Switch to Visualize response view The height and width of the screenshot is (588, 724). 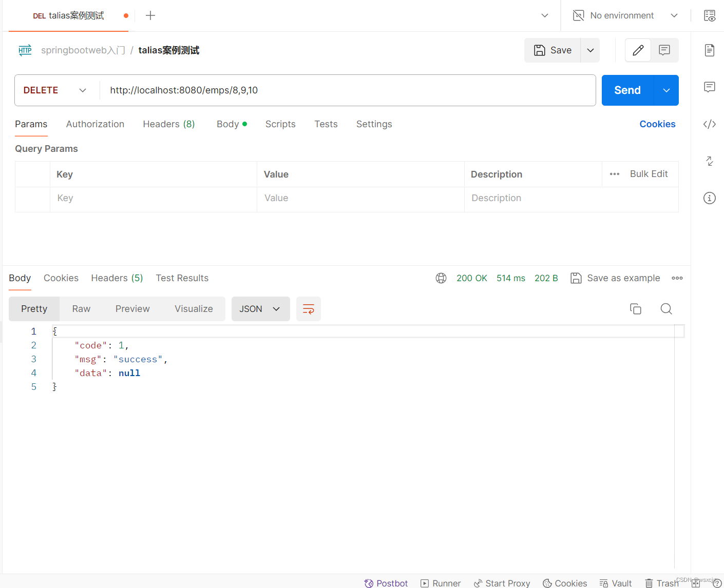pyautogui.click(x=194, y=309)
